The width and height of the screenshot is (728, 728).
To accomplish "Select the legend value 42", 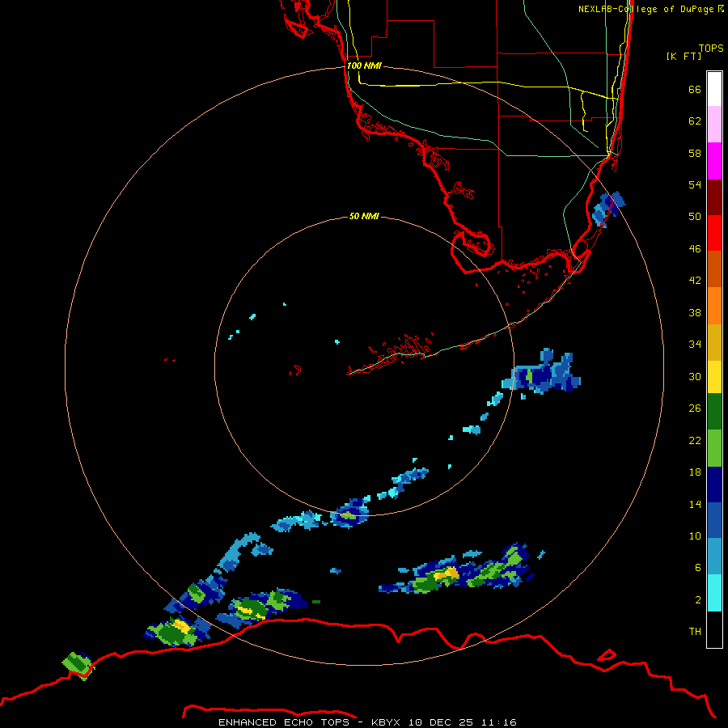I will (695, 280).
